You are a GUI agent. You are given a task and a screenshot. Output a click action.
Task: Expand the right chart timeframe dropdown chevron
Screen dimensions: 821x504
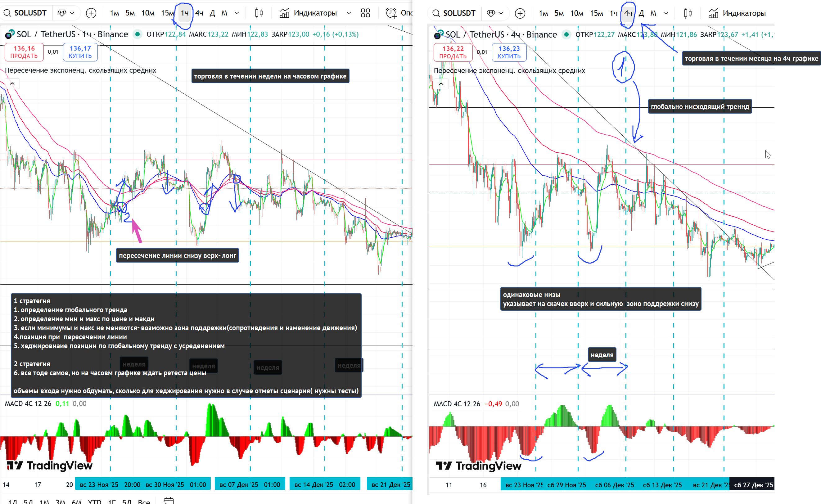click(666, 13)
